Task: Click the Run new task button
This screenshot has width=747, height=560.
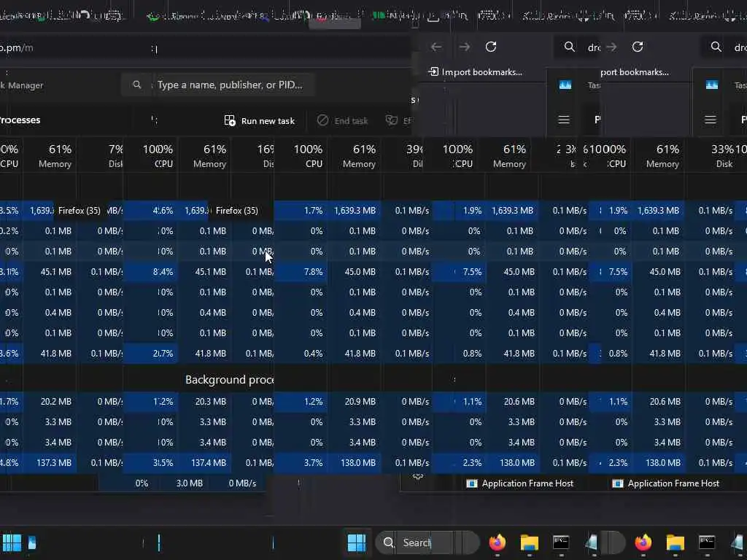Action: pos(260,120)
